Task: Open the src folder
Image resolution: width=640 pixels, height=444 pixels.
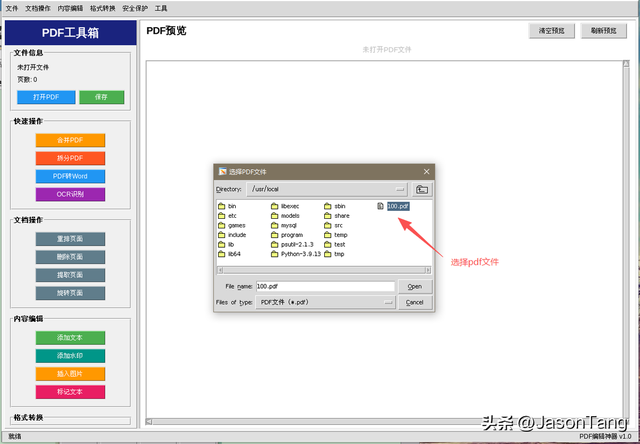Action: (334, 225)
